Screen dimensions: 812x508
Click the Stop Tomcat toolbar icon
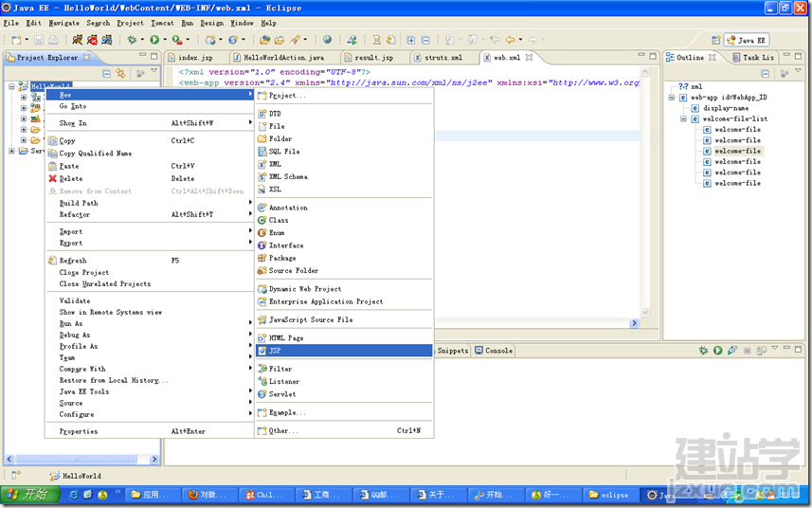pos(92,40)
